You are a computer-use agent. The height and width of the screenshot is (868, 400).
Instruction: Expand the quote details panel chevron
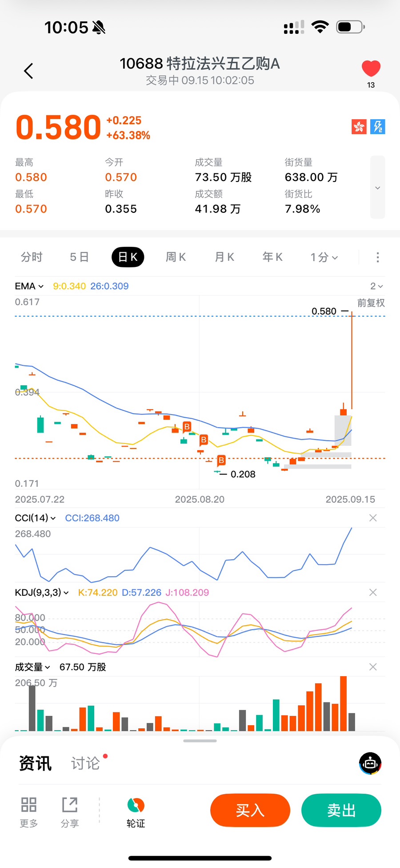click(377, 187)
